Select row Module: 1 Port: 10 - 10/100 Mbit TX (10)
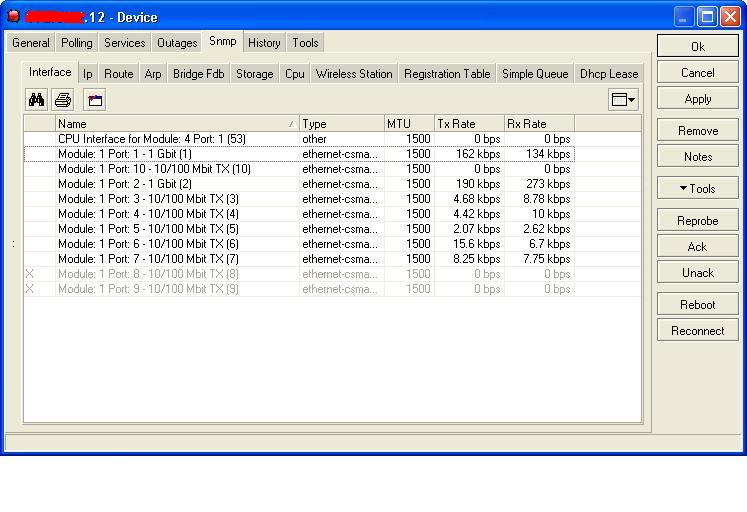 pyautogui.click(x=299, y=169)
